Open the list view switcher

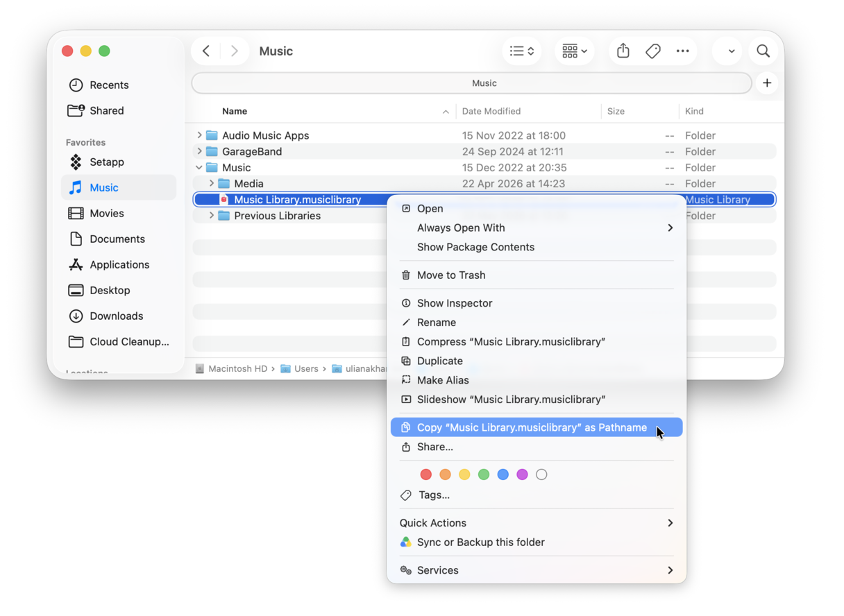(x=521, y=51)
